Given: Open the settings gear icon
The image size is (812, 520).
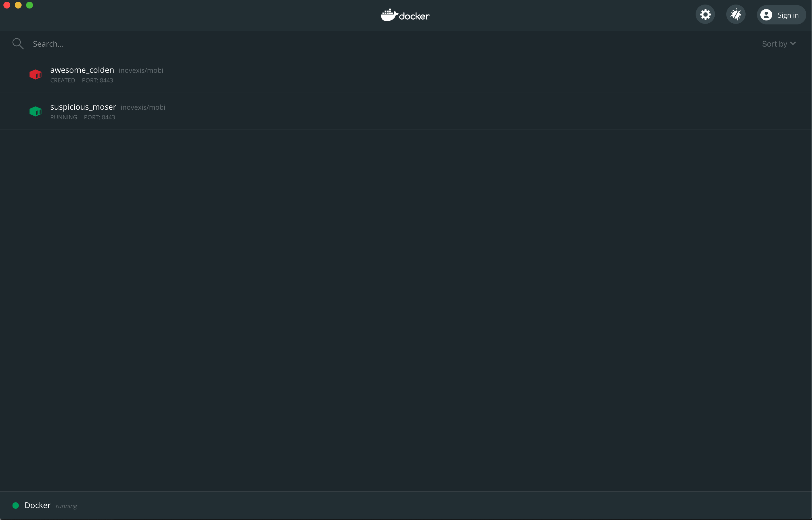Looking at the screenshot, I should point(705,14).
